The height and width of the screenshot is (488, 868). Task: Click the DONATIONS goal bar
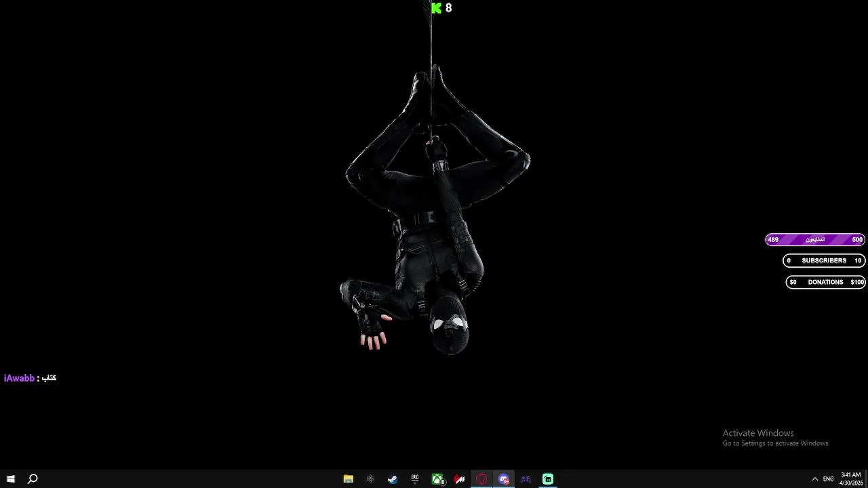coord(825,282)
